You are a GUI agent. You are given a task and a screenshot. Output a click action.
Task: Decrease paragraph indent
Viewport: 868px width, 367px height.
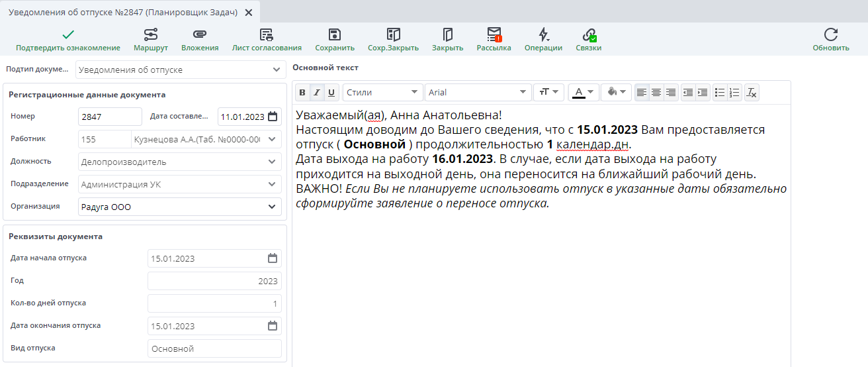(x=688, y=93)
